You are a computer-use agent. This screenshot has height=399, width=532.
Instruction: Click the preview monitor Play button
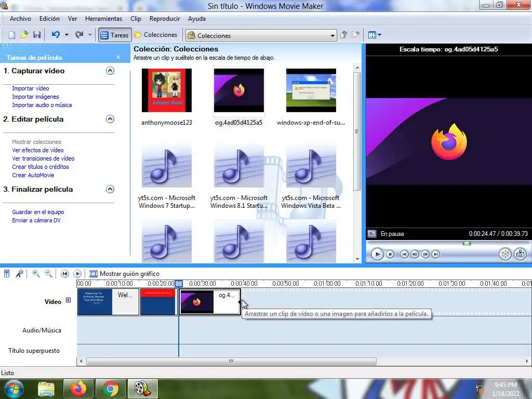pos(377,254)
